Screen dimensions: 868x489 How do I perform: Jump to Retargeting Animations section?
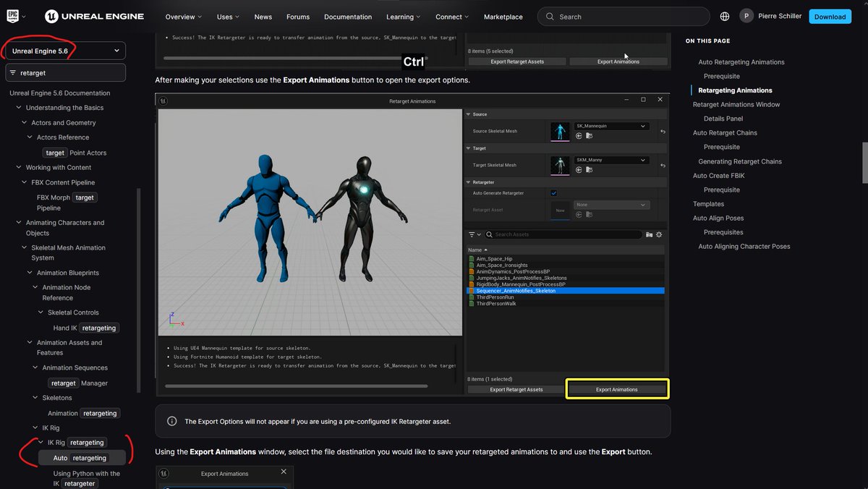(735, 90)
